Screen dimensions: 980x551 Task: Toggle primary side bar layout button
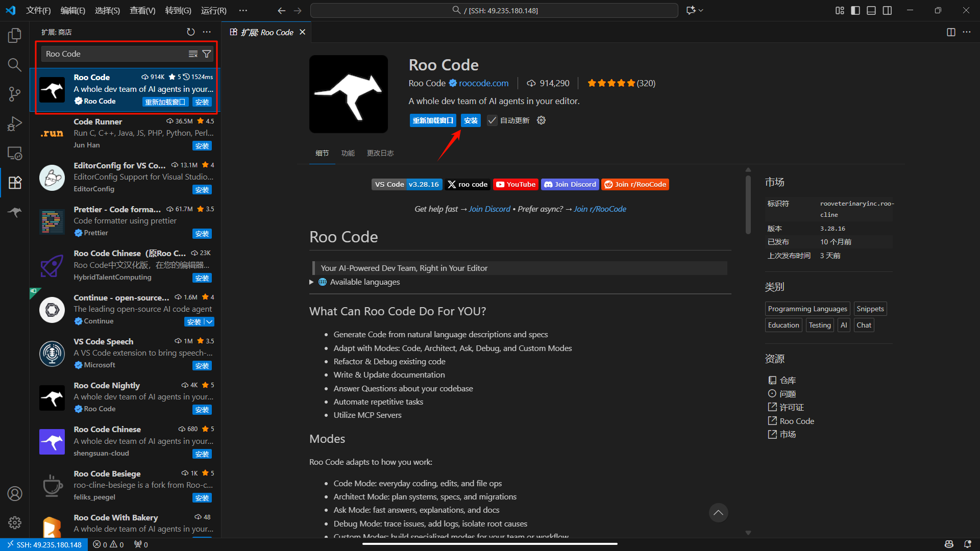[855, 10]
